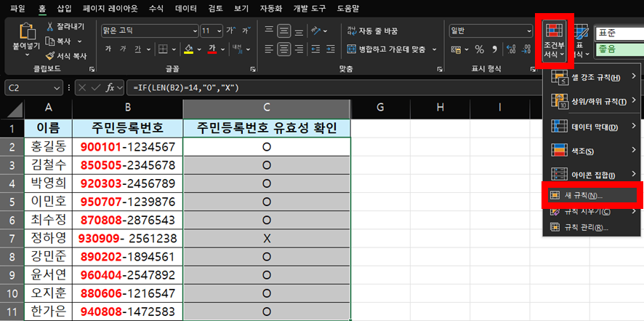Apply the red Font Color 가 icon
Screen dimensions: 644x321
(212, 49)
